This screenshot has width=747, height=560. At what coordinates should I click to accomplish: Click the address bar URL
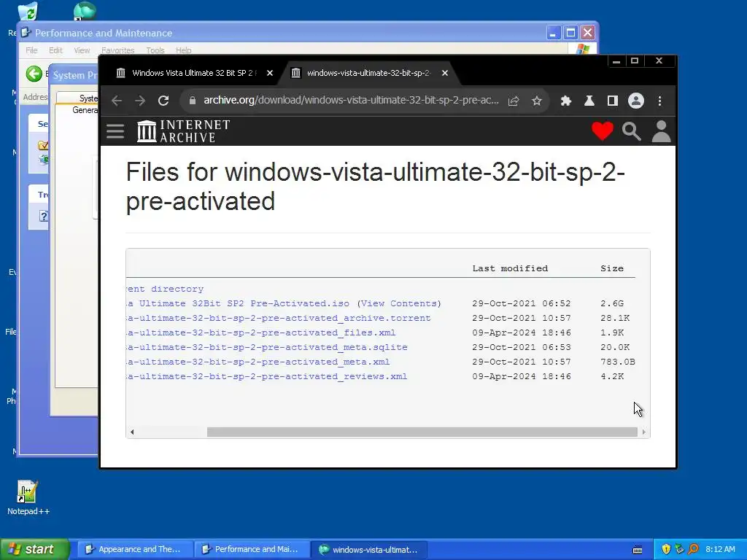(x=351, y=101)
